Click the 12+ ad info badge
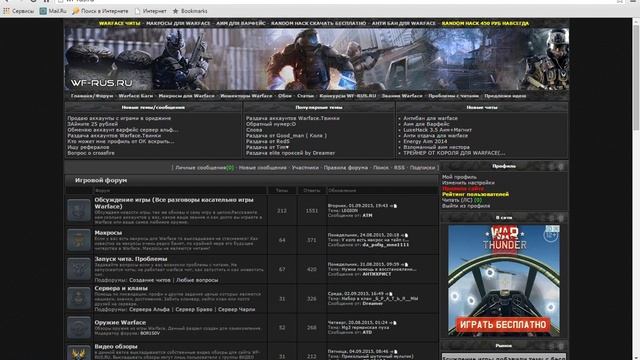The width and height of the screenshot is (640, 360). tap(551, 236)
